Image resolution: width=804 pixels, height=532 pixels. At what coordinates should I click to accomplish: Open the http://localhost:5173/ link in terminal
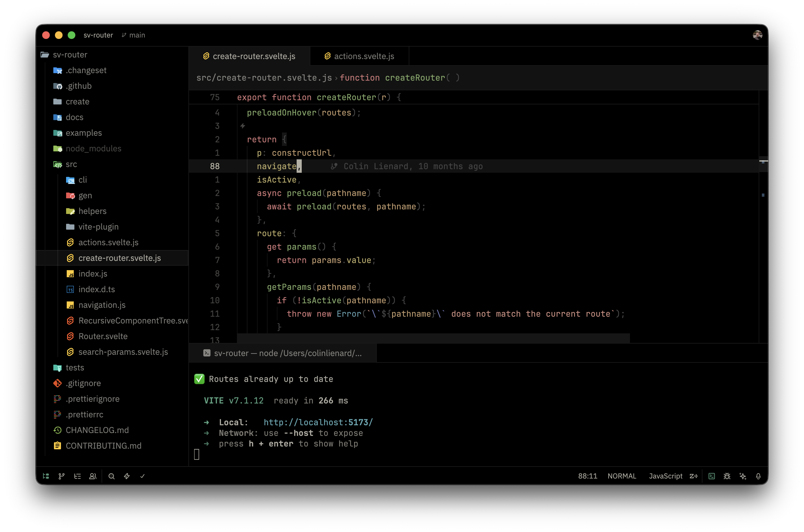[x=318, y=422]
